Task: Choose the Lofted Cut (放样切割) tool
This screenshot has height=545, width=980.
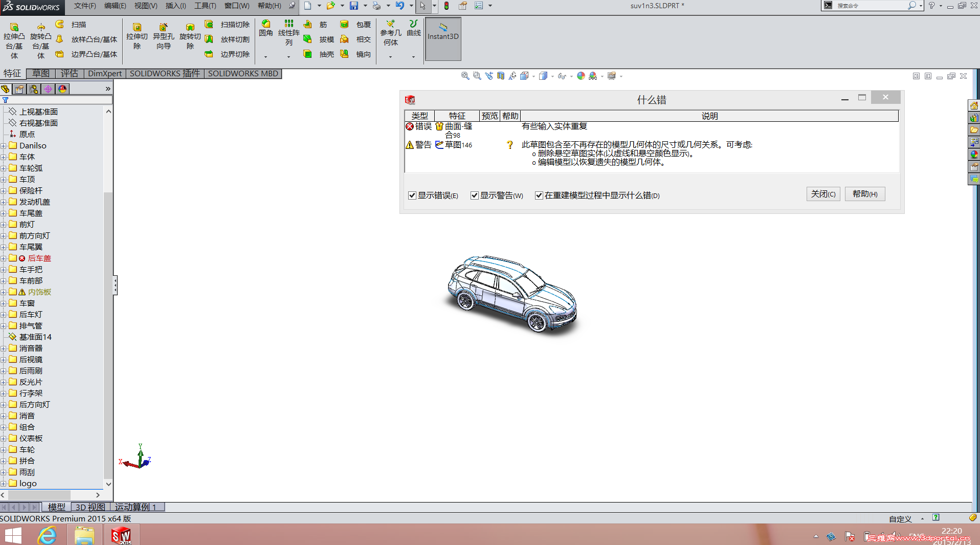Action: (227, 39)
